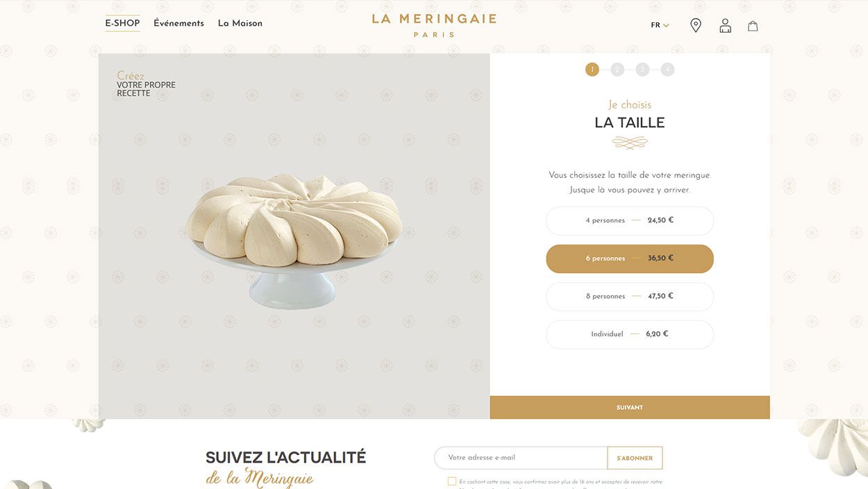Open the shopping bag cart icon

753,26
